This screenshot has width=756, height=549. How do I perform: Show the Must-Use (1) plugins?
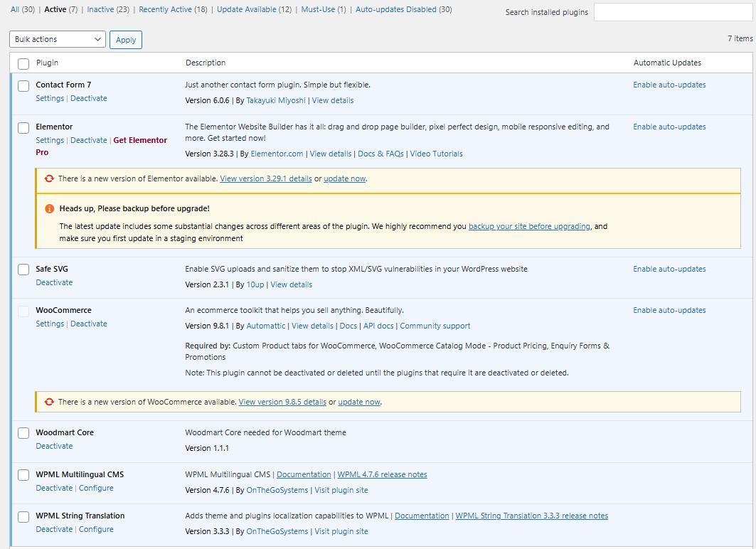324,9
